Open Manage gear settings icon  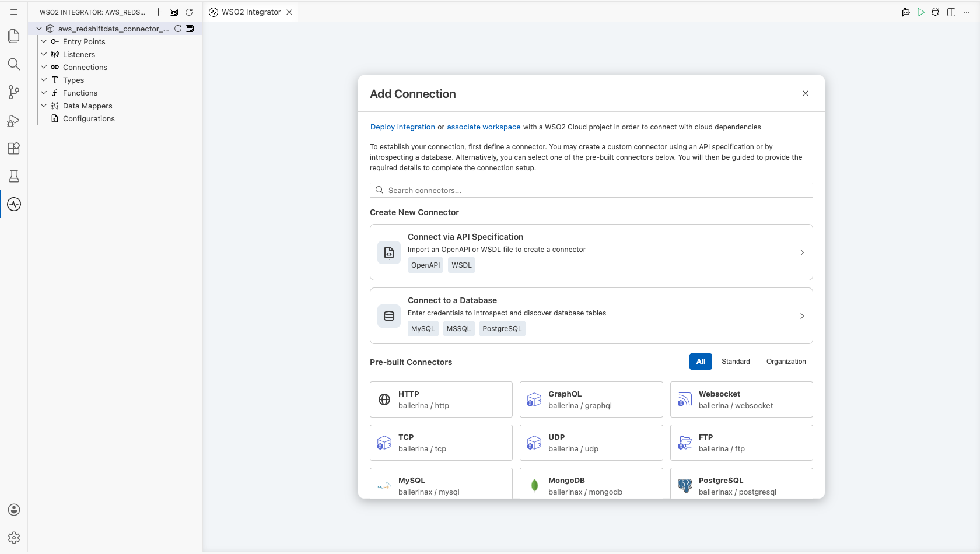14,538
